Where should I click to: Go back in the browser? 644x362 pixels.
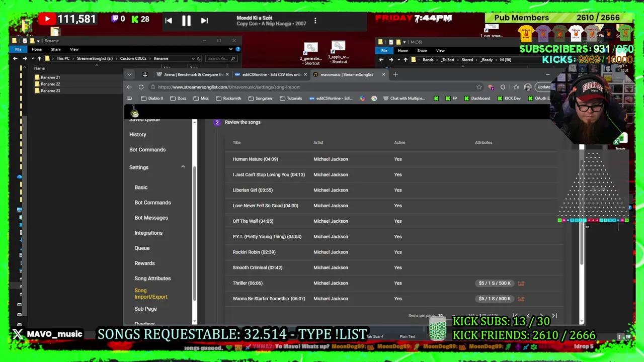[129, 87]
